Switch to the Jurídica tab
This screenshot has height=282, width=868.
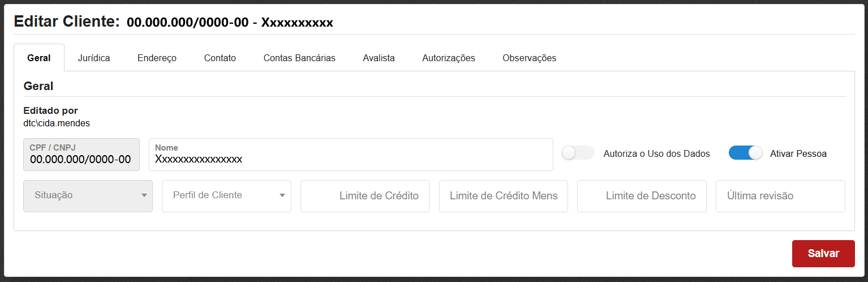94,58
